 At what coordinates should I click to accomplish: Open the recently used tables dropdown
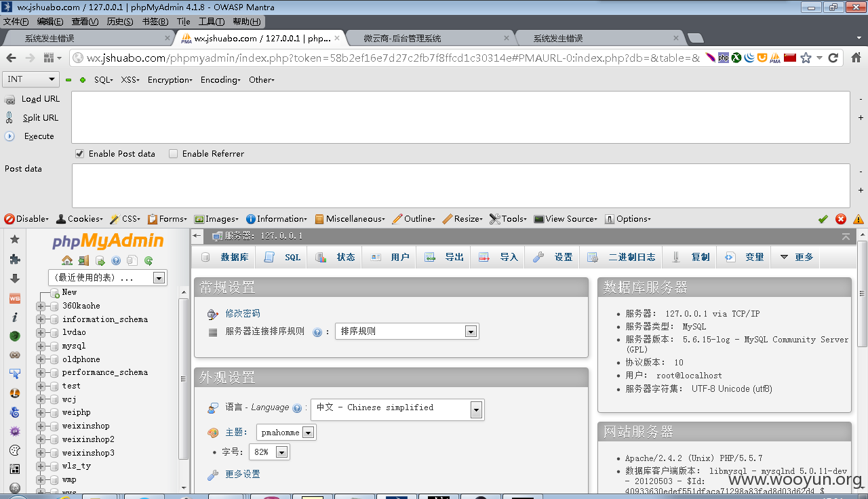108,277
